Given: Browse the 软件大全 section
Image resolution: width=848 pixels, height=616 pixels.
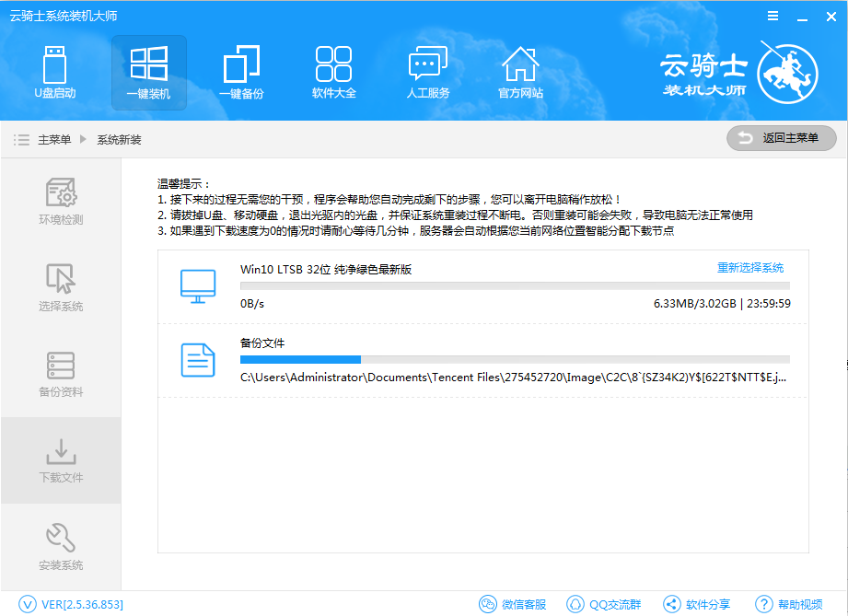Looking at the screenshot, I should [333, 73].
